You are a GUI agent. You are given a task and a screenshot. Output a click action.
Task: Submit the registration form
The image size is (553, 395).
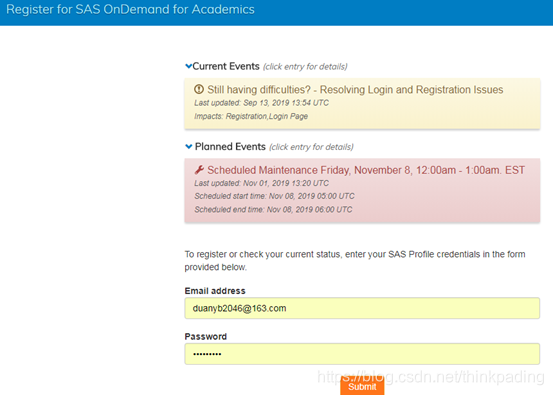[362, 386]
